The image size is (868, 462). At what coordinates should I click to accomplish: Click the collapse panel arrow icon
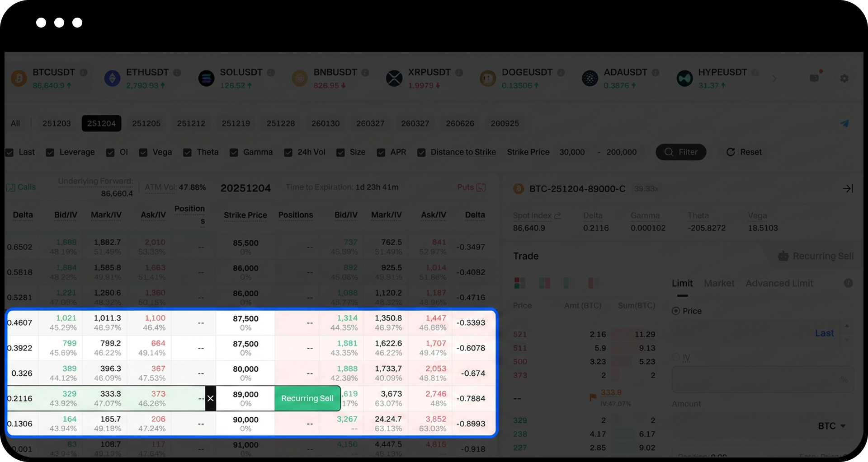pyautogui.click(x=848, y=189)
